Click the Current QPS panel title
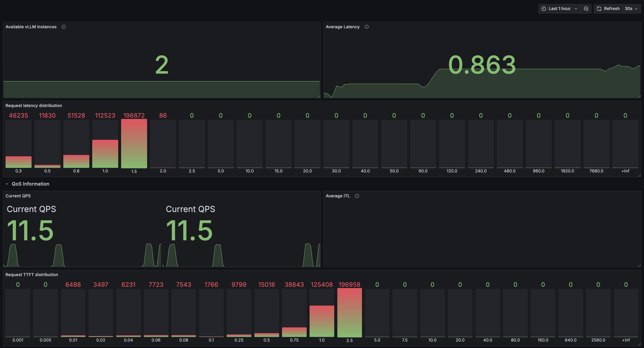The height and width of the screenshot is (348, 644). pos(18,196)
